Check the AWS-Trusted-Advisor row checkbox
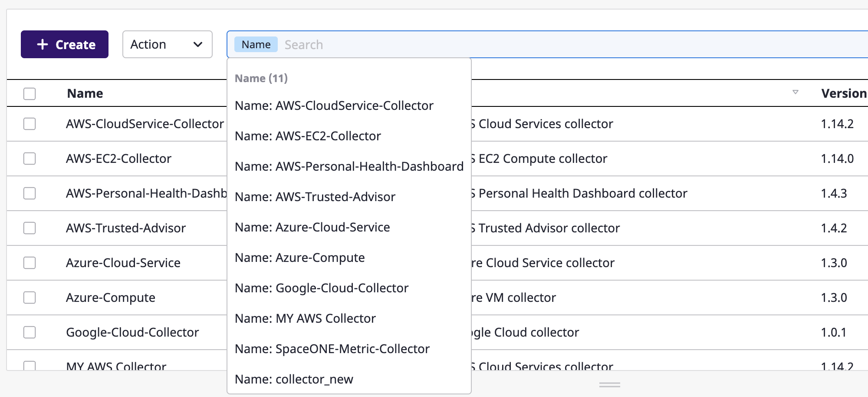 point(30,228)
